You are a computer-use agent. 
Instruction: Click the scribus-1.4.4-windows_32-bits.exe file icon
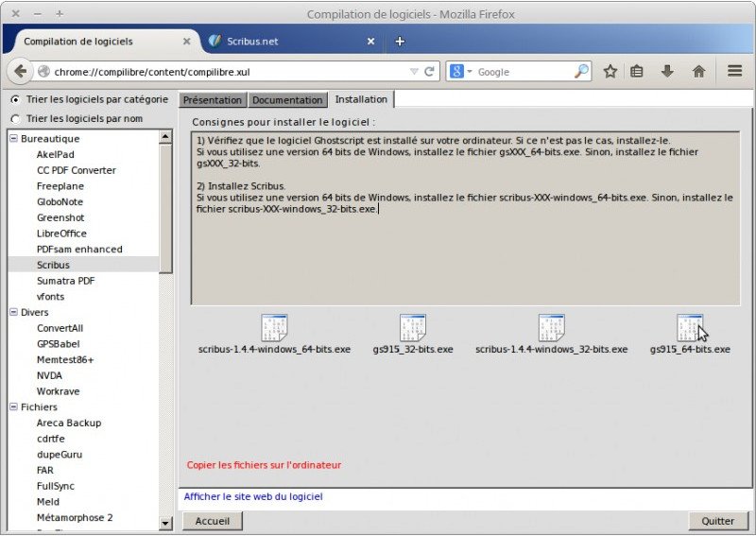click(x=552, y=328)
